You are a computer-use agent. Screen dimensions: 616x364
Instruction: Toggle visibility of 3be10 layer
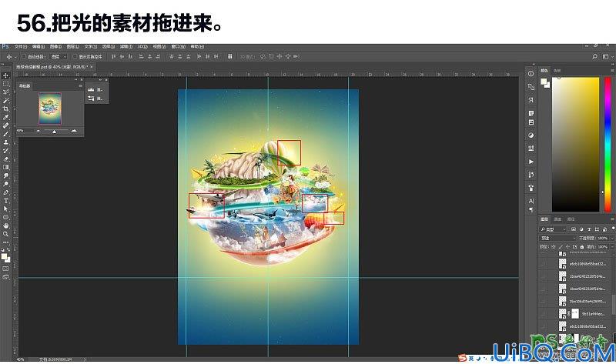click(544, 301)
